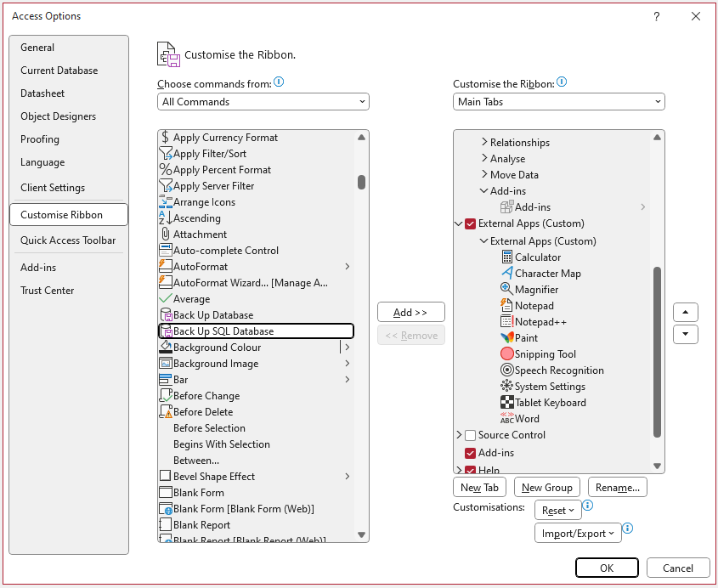Click the Apply Currency Format dollar icon
Screen dimensions: 718x588
click(166, 138)
